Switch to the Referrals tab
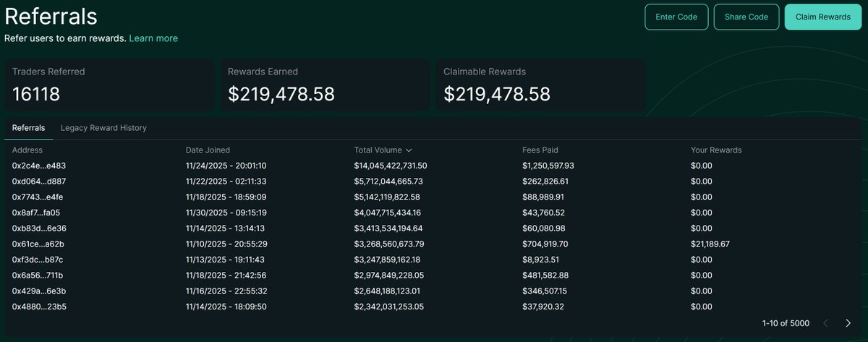The width and height of the screenshot is (868, 342). (28, 128)
